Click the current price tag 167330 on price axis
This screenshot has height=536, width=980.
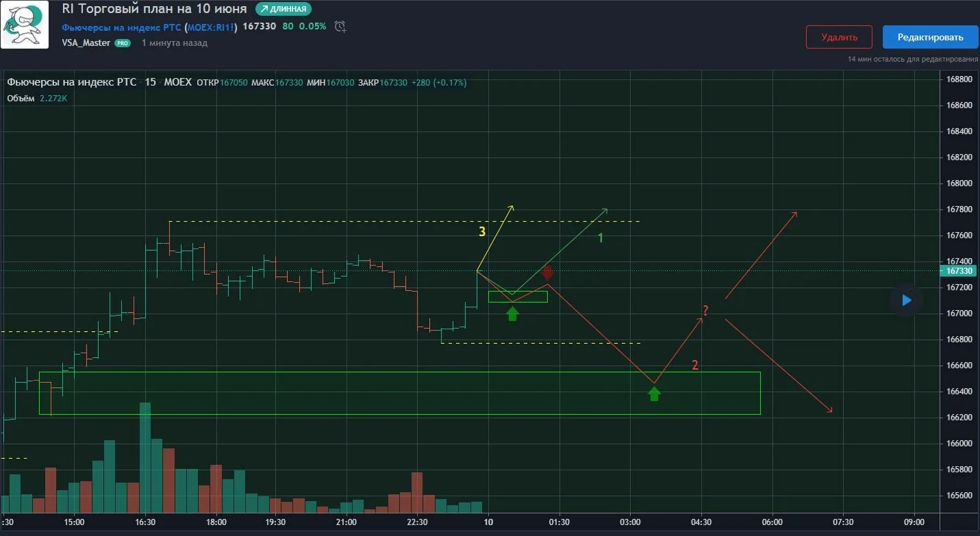[x=959, y=271]
